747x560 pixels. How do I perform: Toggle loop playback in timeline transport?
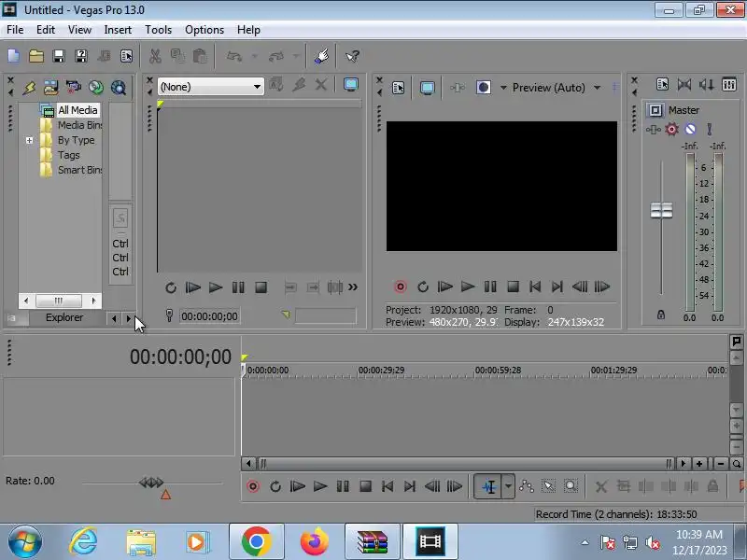point(275,486)
